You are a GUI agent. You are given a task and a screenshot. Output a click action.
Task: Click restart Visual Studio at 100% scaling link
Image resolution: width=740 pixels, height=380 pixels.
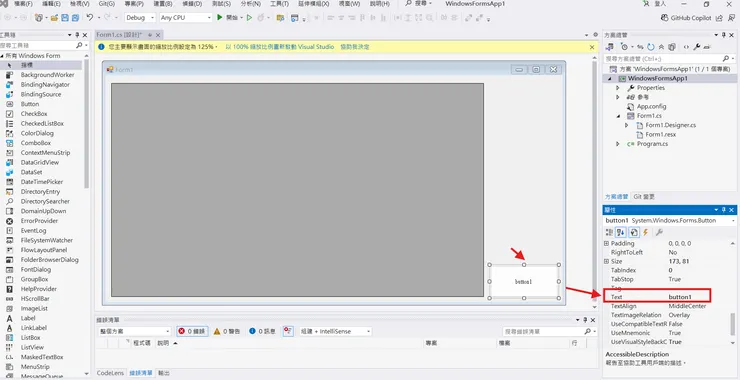point(279,47)
